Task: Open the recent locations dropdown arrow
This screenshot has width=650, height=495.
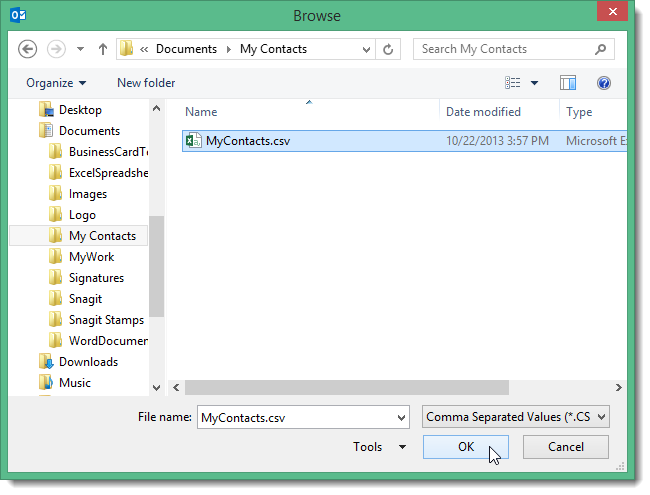Action: (80, 49)
